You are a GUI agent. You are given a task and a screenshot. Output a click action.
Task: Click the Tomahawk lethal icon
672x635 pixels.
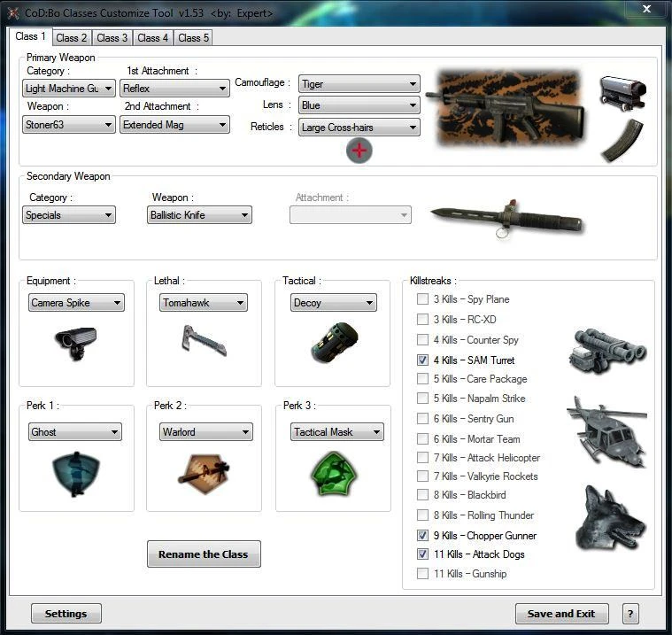click(203, 341)
